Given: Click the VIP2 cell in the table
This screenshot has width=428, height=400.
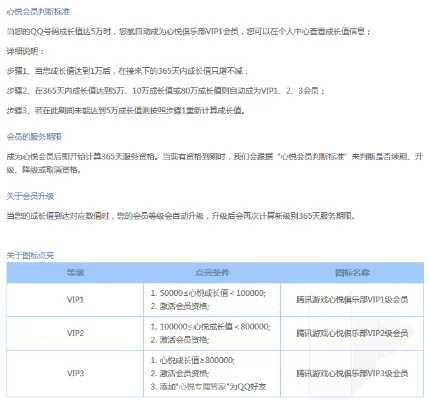Looking at the screenshot, I should (75, 333).
